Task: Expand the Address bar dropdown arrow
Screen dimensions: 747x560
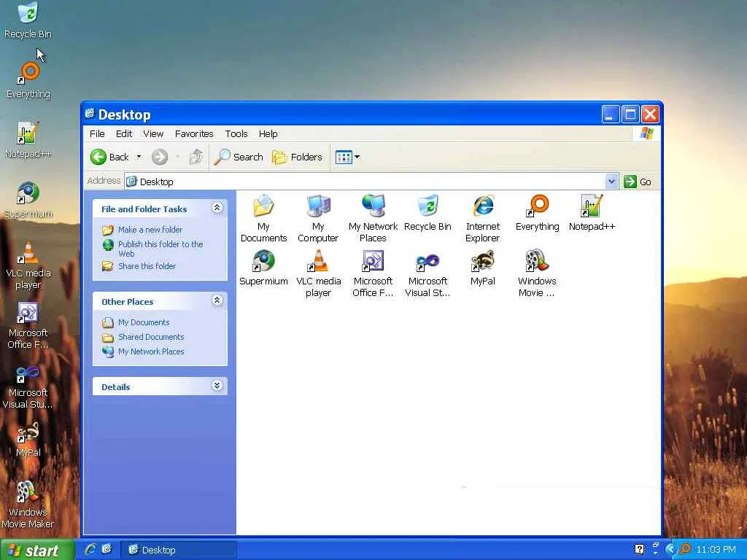Action: tap(611, 182)
